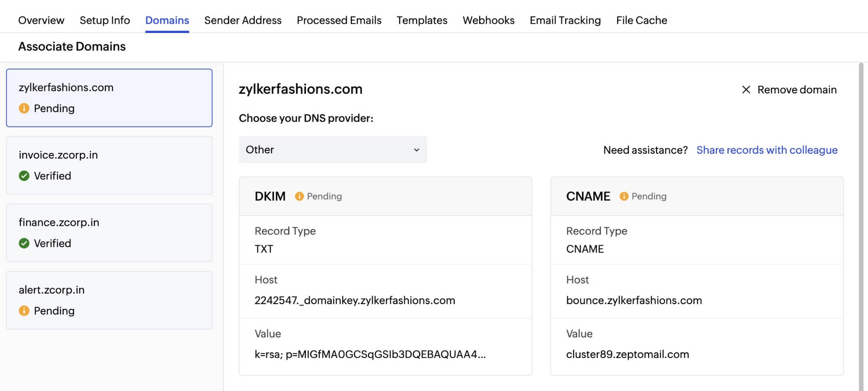Open the Webhooks tab

pos(489,20)
